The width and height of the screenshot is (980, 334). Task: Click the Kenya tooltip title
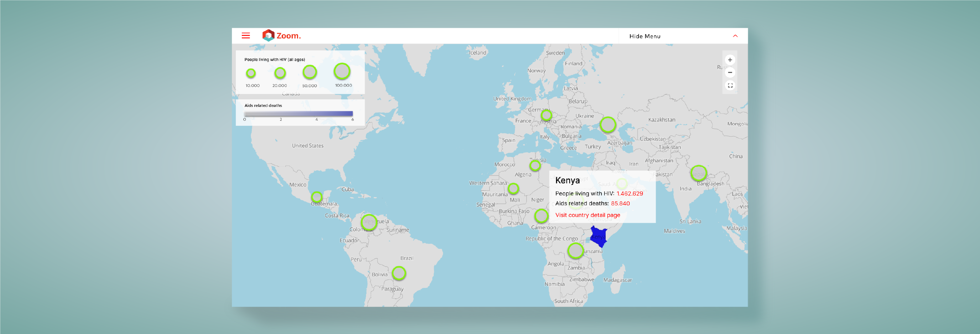567,180
